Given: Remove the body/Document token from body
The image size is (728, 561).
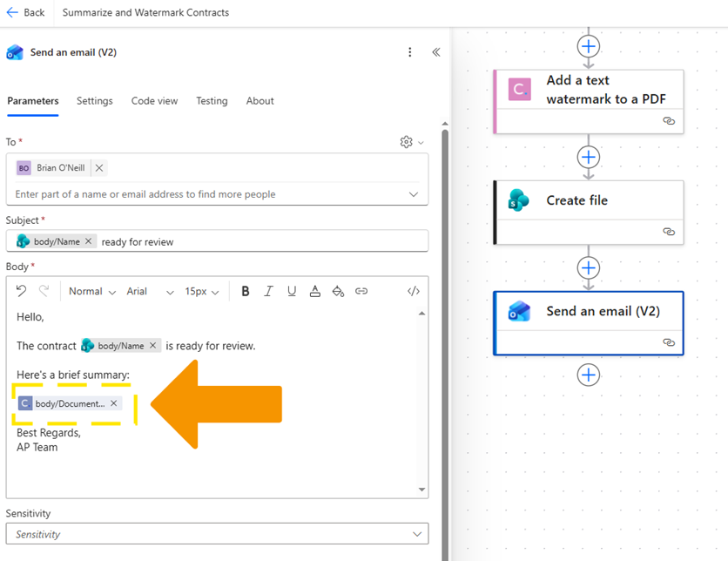Looking at the screenshot, I should pyautogui.click(x=114, y=403).
